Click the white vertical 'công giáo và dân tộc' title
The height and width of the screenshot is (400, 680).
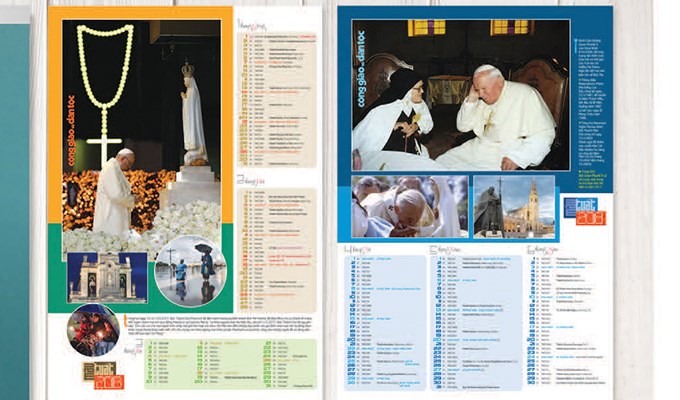361,69
